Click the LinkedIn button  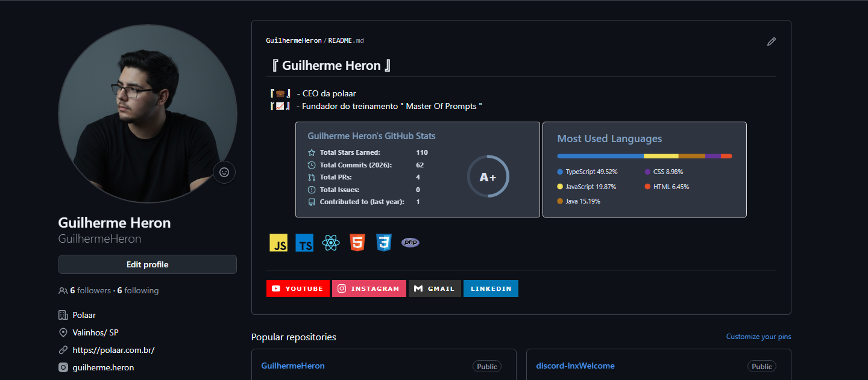coord(491,288)
